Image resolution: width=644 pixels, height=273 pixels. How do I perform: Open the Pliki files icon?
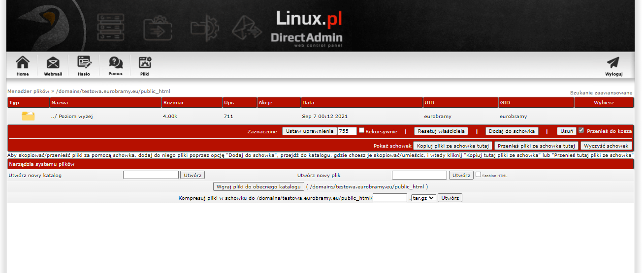tap(145, 62)
